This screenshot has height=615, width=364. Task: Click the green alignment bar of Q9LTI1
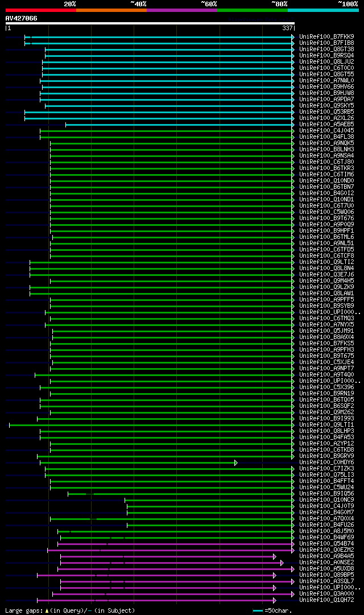pyautogui.click(x=151, y=425)
